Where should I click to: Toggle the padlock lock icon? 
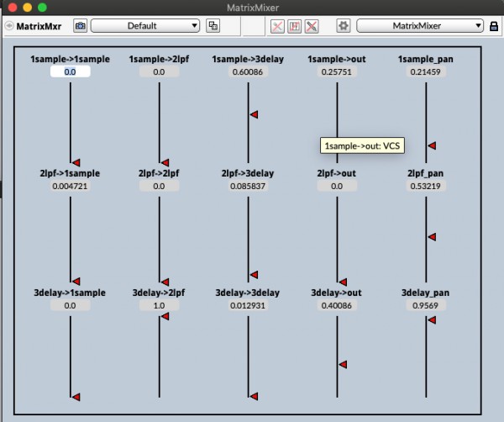pyautogui.click(x=494, y=26)
